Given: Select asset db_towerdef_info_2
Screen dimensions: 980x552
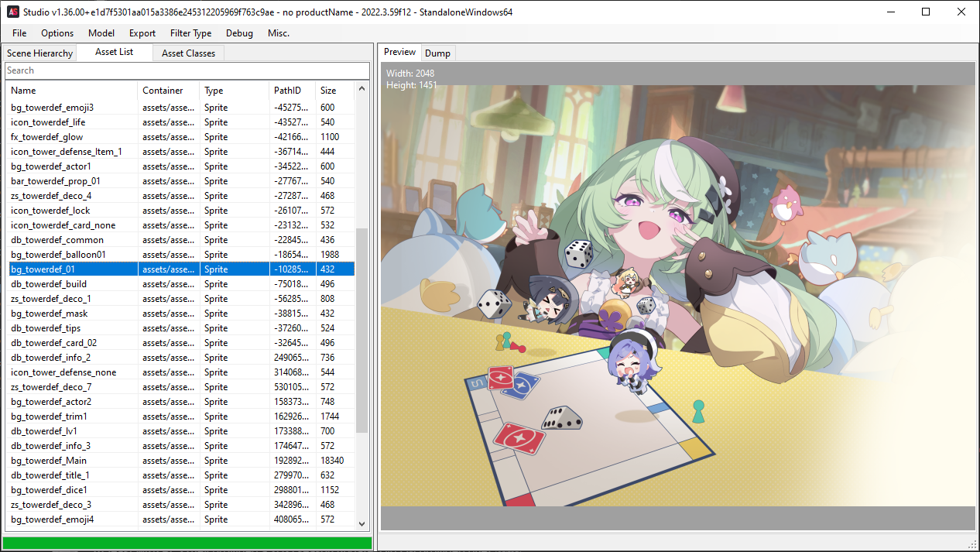Looking at the screenshot, I should [180, 358].
